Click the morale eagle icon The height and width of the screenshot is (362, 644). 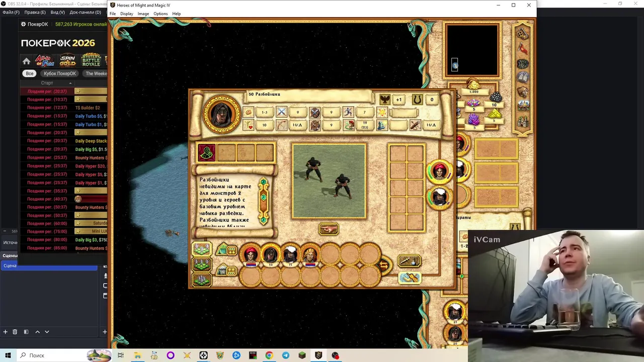point(385,100)
